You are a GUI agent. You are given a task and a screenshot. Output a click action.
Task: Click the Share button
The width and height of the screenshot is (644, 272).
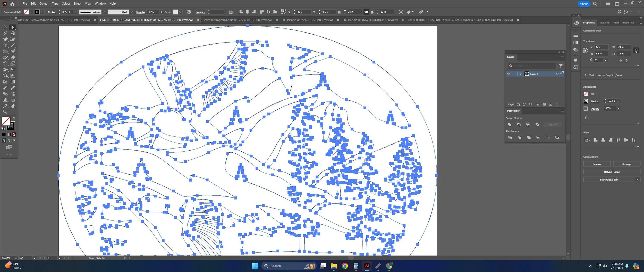[584, 4]
